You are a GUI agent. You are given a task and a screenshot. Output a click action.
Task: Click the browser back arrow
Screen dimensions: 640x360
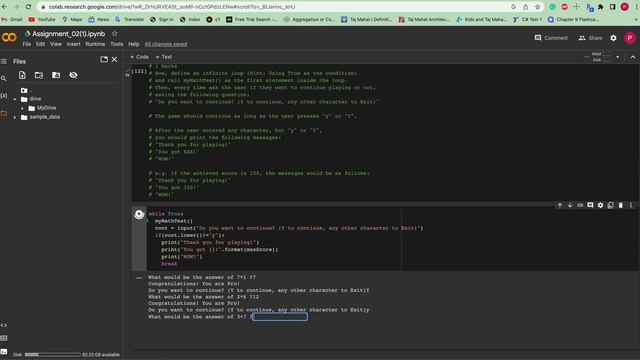[4, 7]
